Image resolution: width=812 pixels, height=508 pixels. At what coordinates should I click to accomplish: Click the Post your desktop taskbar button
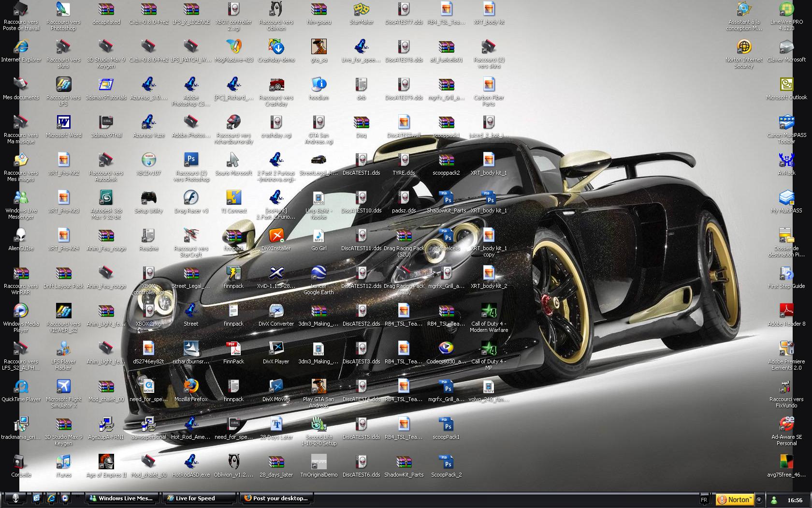(x=276, y=498)
